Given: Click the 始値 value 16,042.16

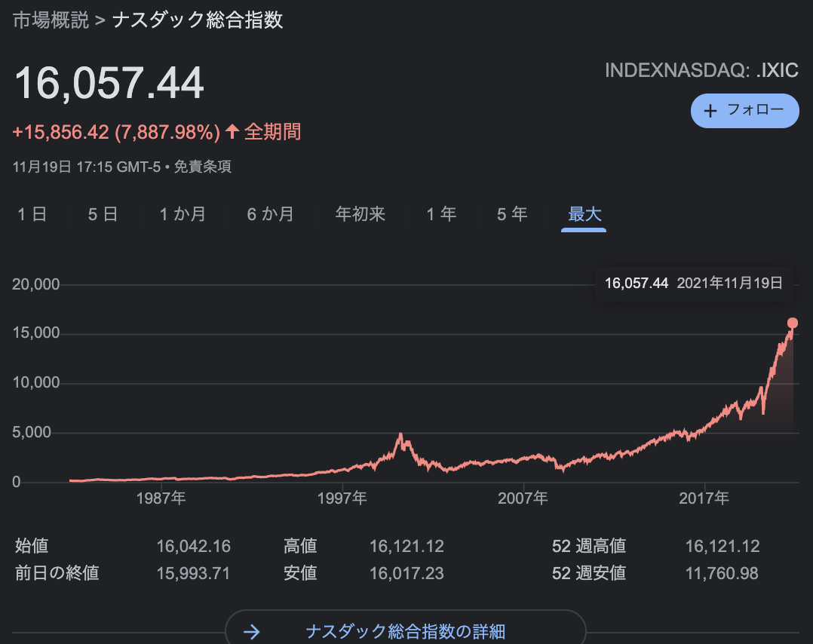Looking at the screenshot, I should click(x=193, y=546).
